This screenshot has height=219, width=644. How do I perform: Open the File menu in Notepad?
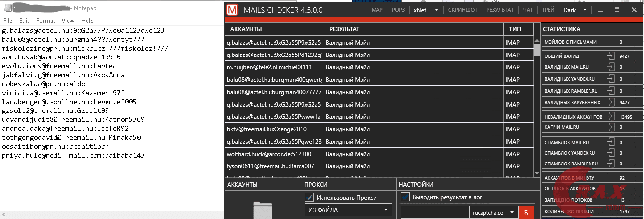[8, 21]
